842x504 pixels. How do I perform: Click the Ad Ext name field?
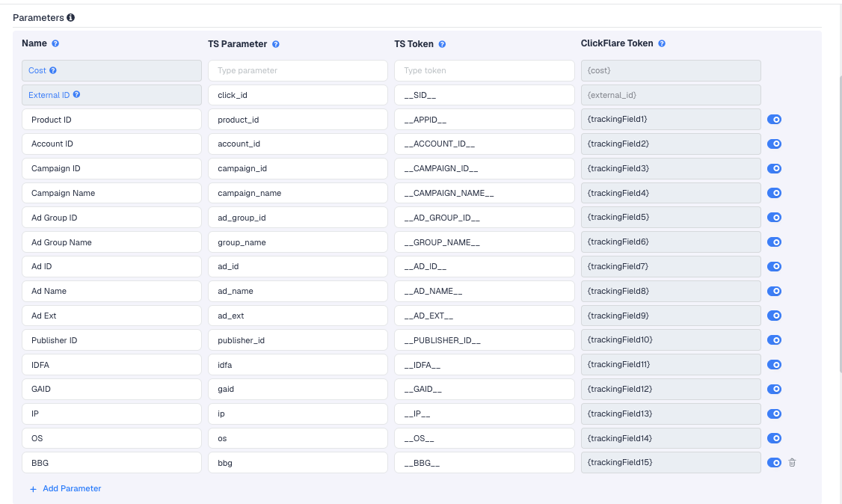pyautogui.click(x=111, y=316)
